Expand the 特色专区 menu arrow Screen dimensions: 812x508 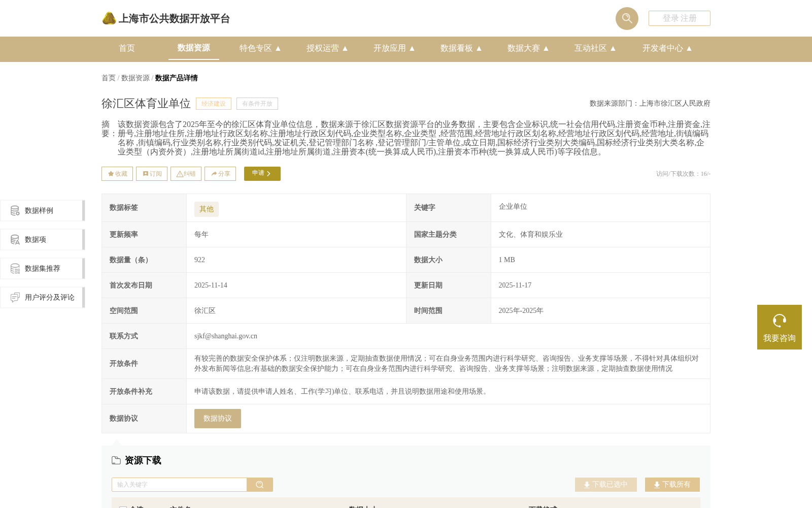pyautogui.click(x=278, y=48)
